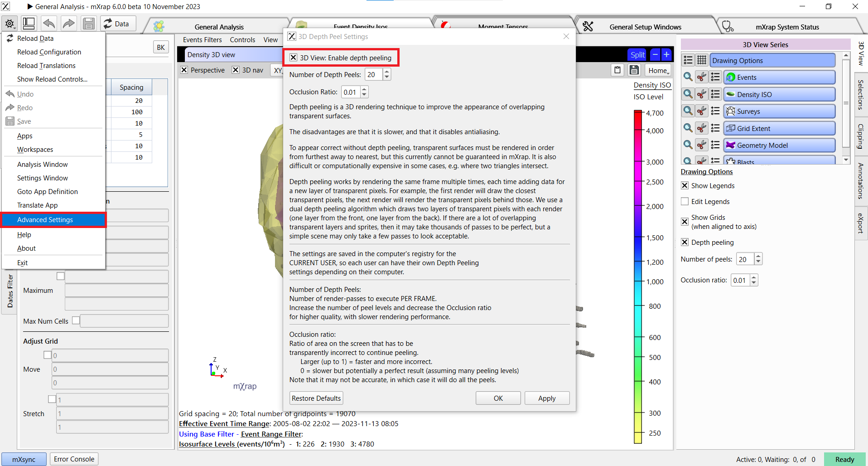Disable the Enable depth peeling checkbox
The image size is (868, 466).
click(294, 58)
